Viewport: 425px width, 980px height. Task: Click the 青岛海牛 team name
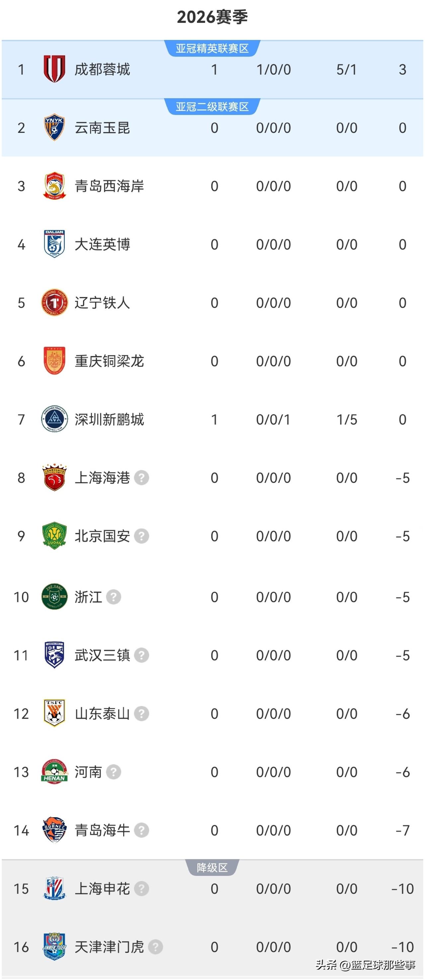tap(102, 830)
